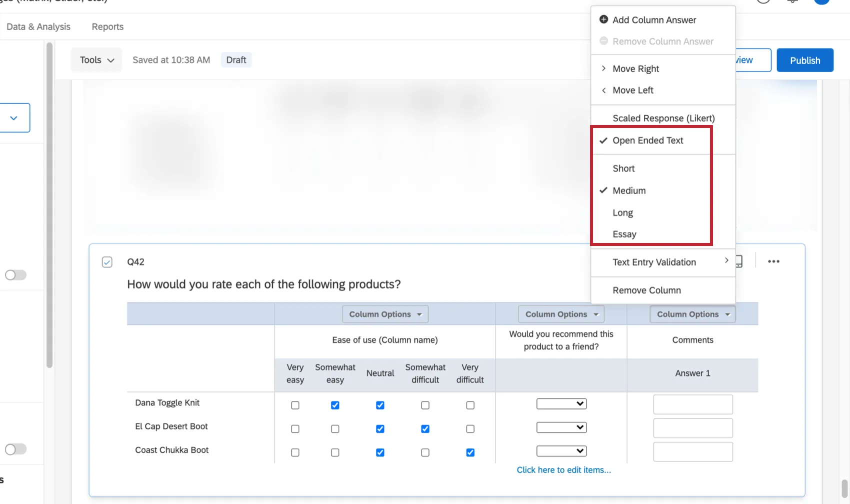Viewport: 850px width, 504px height.
Task: Select Essay text length in the menu
Action: pyautogui.click(x=624, y=234)
